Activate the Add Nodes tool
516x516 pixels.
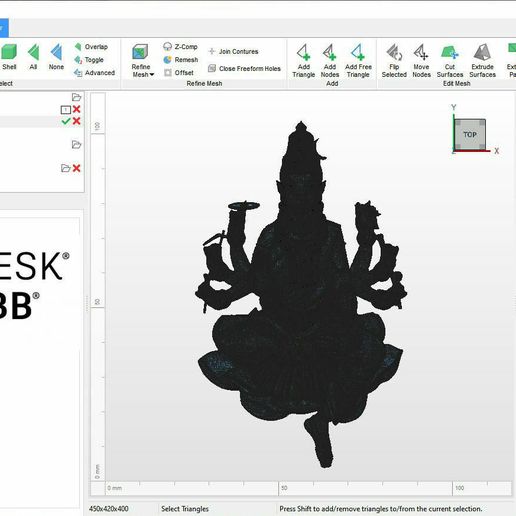pyautogui.click(x=330, y=61)
